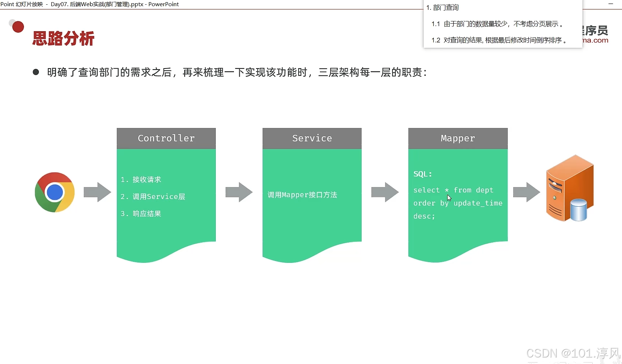Click the 'SQL:' label in Mapper
This screenshot has width=622, height=364.
pos(423,174)
